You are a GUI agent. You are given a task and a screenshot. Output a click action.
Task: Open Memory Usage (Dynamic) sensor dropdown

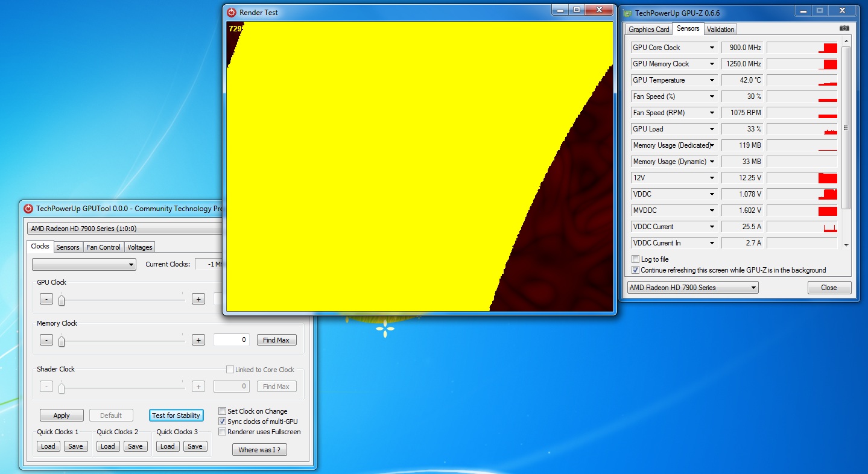point(712,162)
